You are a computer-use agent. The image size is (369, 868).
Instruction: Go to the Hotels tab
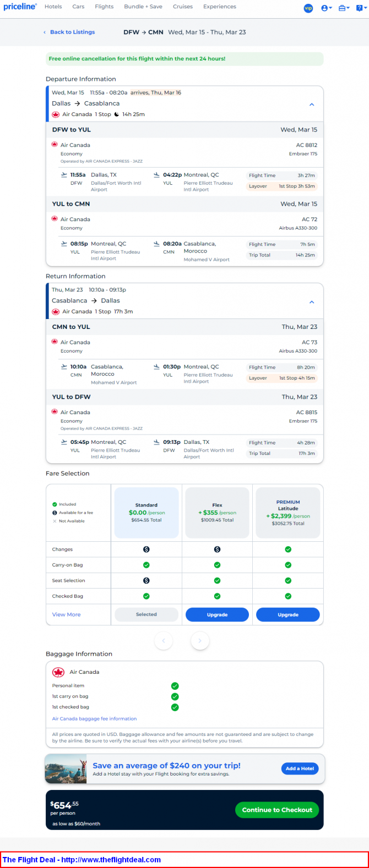click(53, 7)
